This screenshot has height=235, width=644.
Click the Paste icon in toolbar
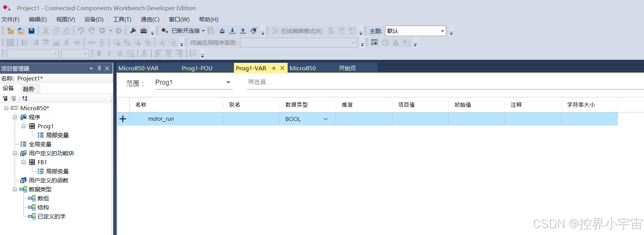point(66,31)
